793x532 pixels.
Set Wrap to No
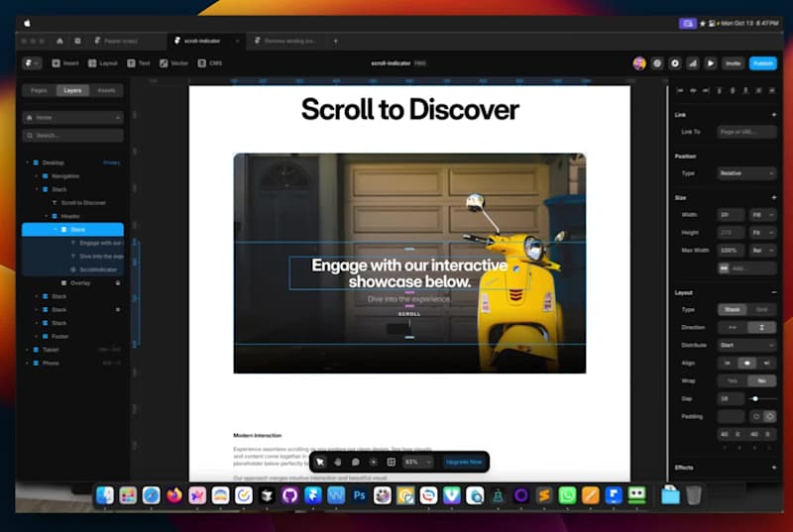tap(761, 380)
